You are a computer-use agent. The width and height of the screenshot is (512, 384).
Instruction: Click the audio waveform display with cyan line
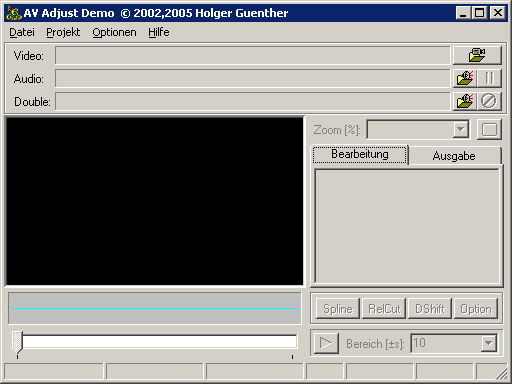click(x=155, y=308)
